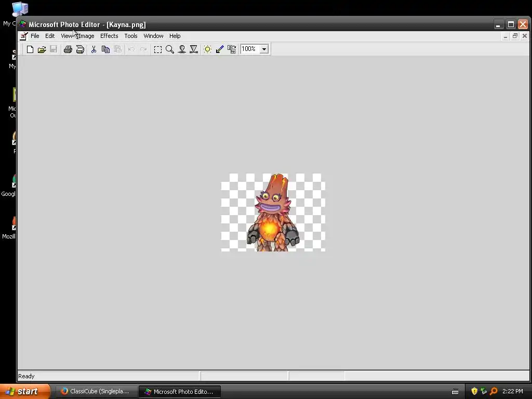Open the View menu
This screenshot has width=532, height=399.
(x=66, y=36)
